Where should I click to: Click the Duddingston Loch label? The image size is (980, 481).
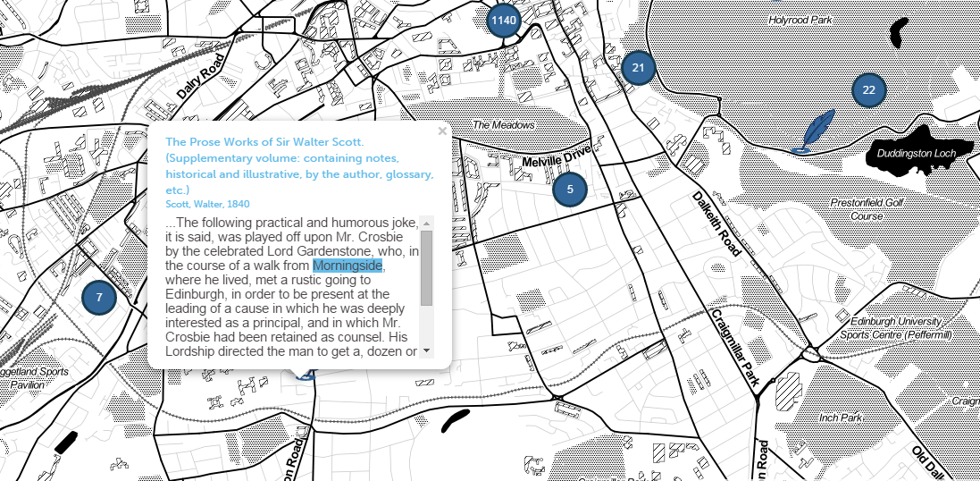916,154
